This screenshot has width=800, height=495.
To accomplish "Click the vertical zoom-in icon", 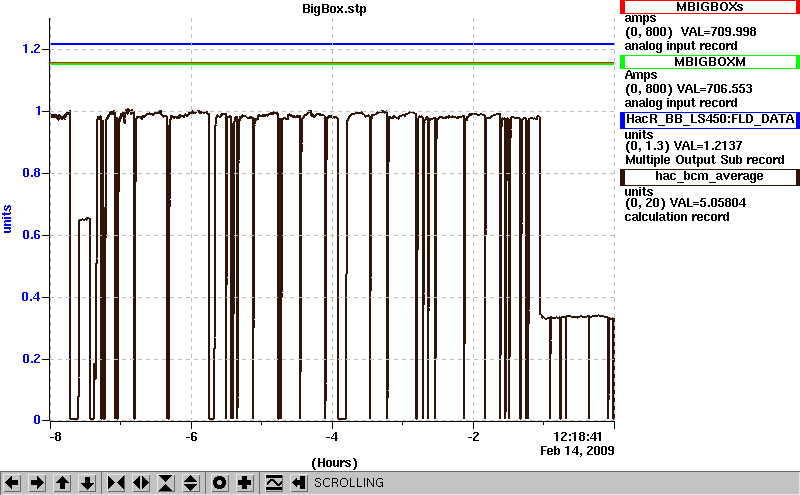I will click(166, 483).
